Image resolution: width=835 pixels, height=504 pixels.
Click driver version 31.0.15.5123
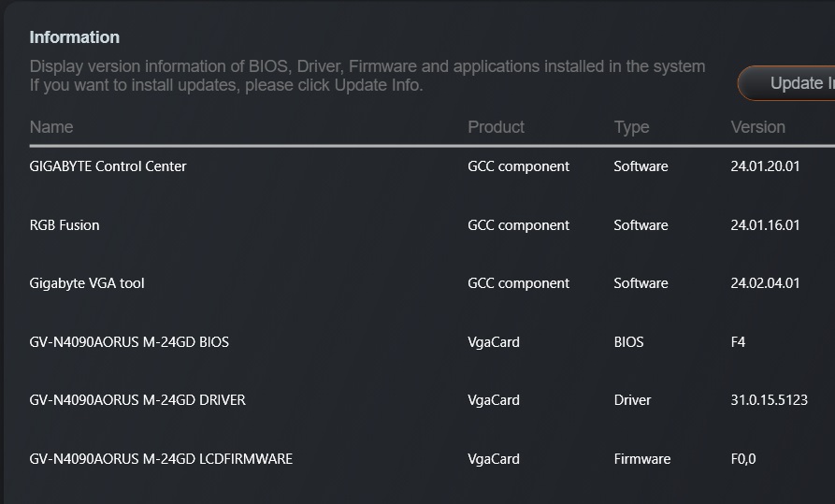point(769,400)
